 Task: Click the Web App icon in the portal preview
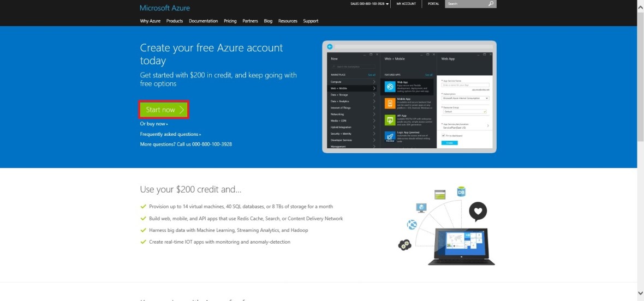390,87
